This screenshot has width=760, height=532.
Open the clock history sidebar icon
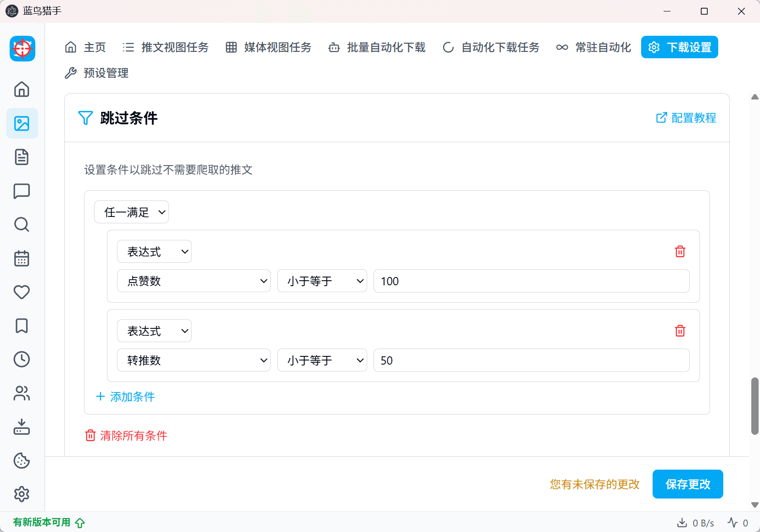[22, 359]
